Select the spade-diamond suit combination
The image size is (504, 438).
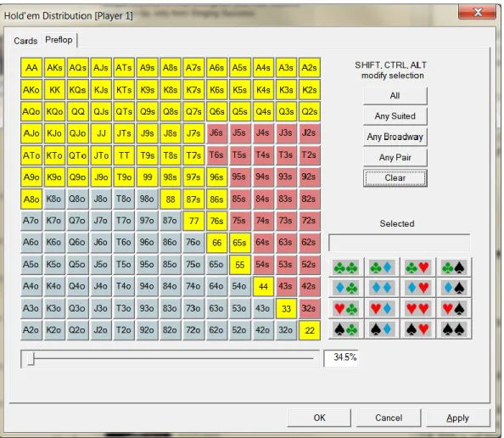click(x=382, y=329)
